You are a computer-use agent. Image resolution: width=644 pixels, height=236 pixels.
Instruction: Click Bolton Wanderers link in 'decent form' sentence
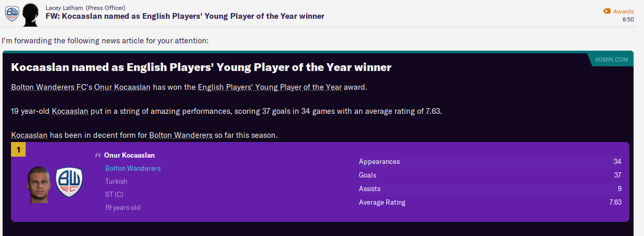click(180, 135)
